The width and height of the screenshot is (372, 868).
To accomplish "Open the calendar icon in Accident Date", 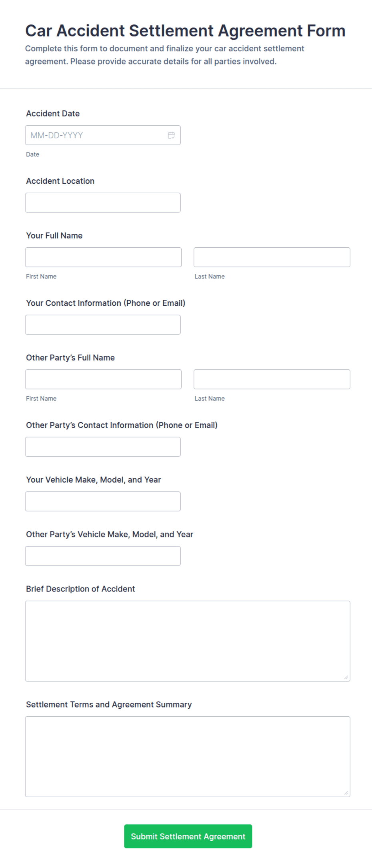I will (171, 135).
